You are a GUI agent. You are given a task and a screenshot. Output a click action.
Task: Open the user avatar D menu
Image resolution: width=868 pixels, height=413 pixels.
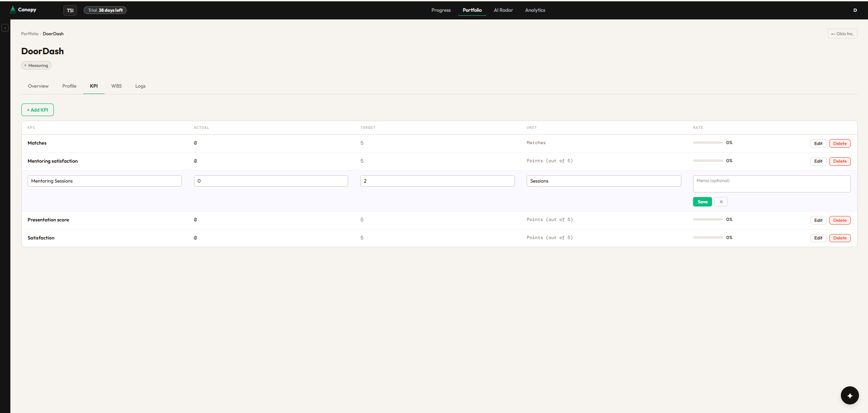[x=855, y=10]
